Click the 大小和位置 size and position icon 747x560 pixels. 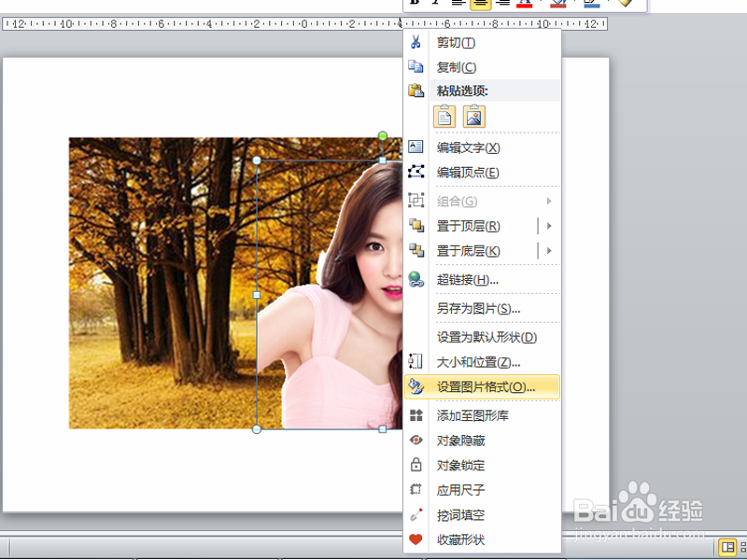tap(416, 361)
